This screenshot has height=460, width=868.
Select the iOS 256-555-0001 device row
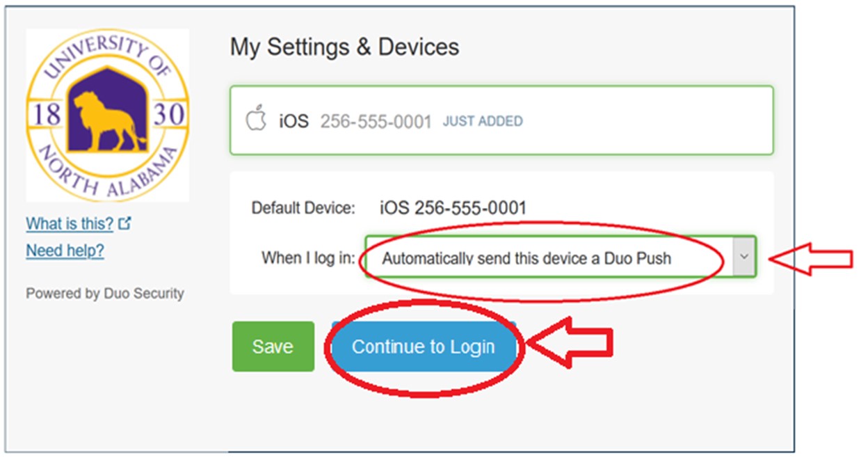click(x=501, y=120)
